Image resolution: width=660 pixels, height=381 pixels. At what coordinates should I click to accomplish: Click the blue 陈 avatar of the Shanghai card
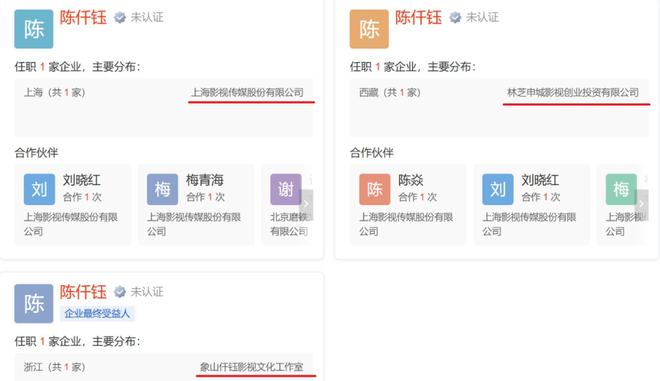[34, 29]
